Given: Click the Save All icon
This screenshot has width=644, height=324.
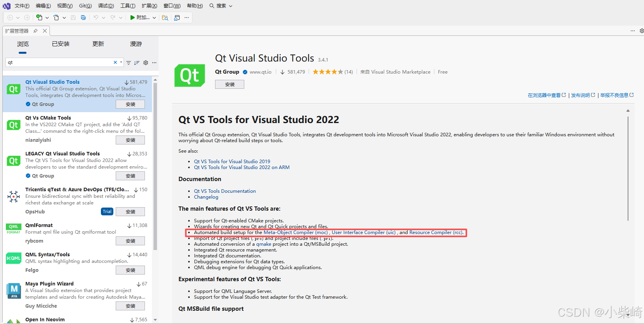Looking at the screenshot, I should [x=83, y=18].
